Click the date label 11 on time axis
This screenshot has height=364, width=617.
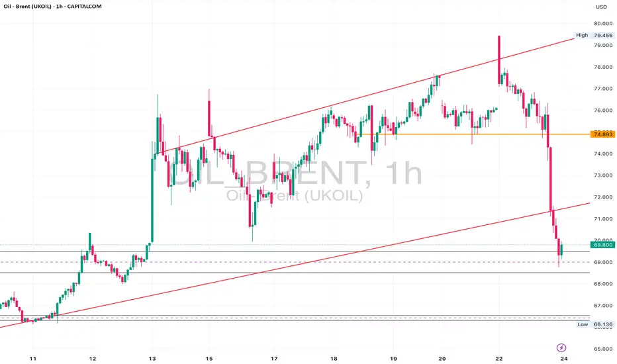(33, 359)
